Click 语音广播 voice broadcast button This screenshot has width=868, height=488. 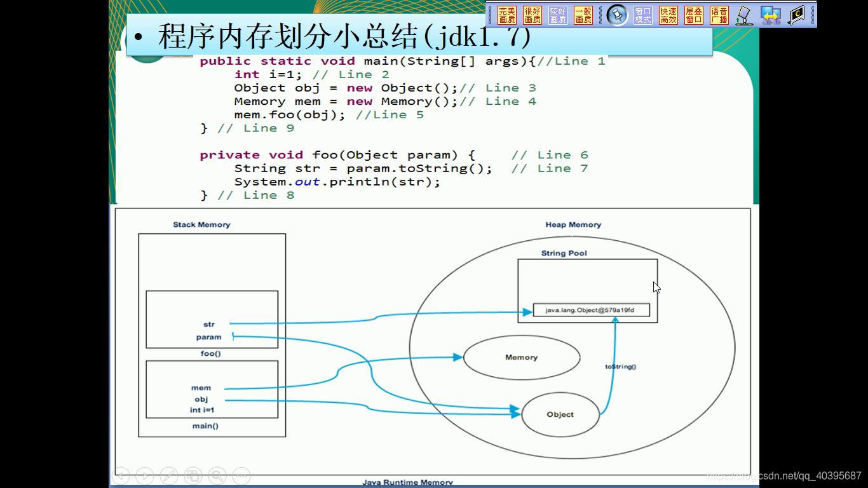coord(719,15)
